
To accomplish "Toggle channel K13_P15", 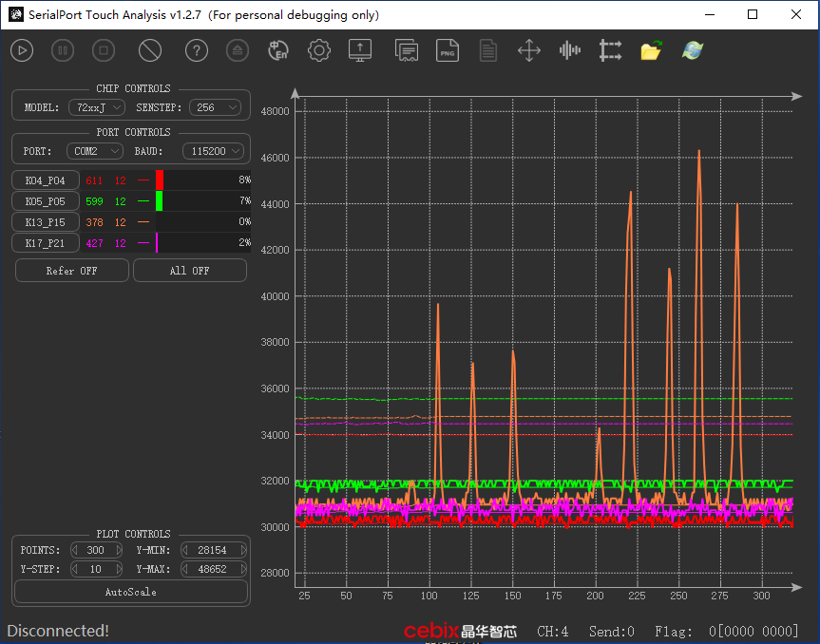I will coord(46,222).
